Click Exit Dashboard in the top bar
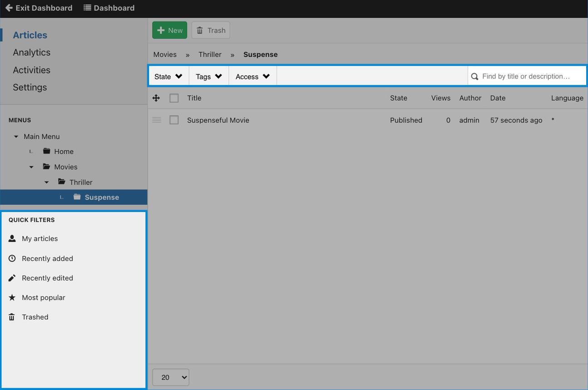Screen dimensions: 588x390 [39, 8]
